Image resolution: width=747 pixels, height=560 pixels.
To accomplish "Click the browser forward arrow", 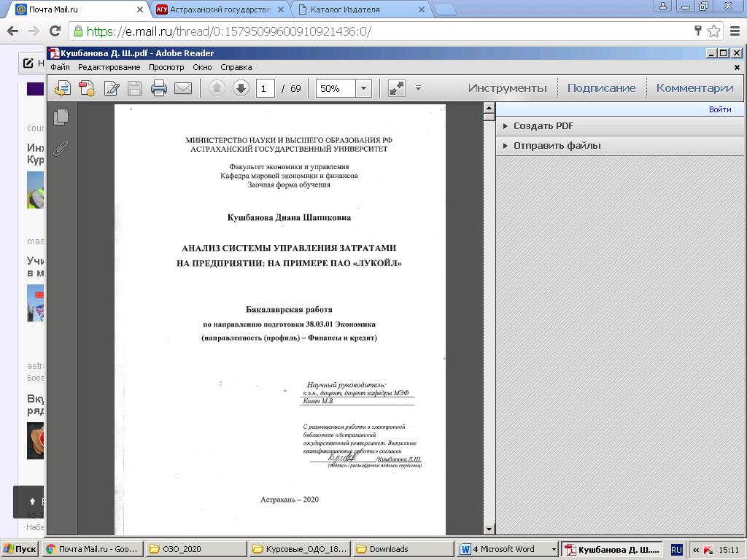I will pyautogui.click(x=34, y=31).
